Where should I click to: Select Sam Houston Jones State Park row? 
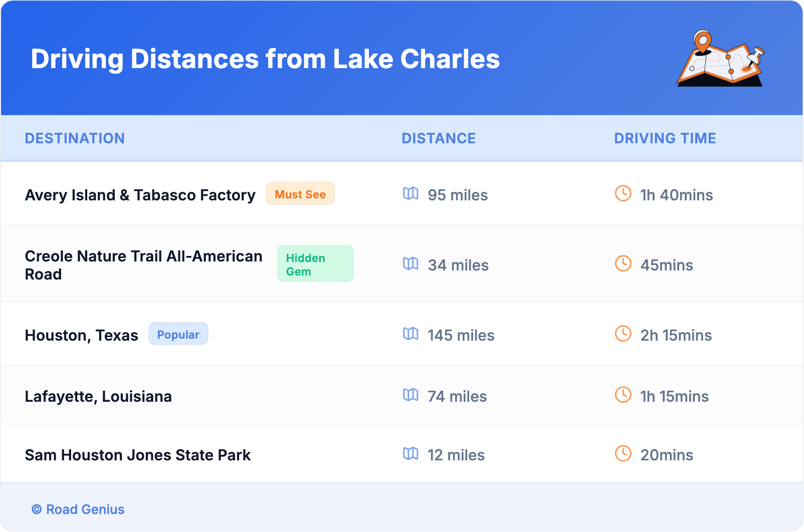[138, 455]
